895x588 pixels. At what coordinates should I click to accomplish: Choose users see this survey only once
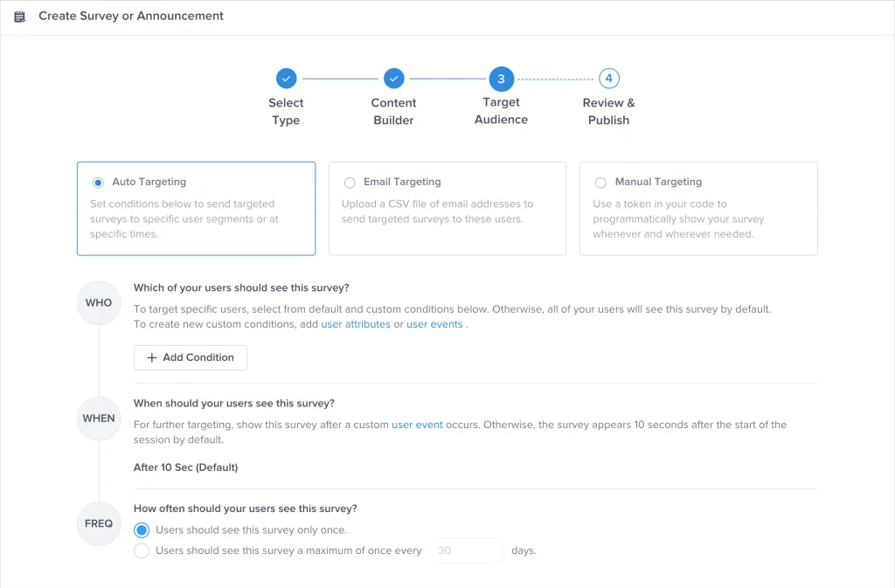point(142,530)
